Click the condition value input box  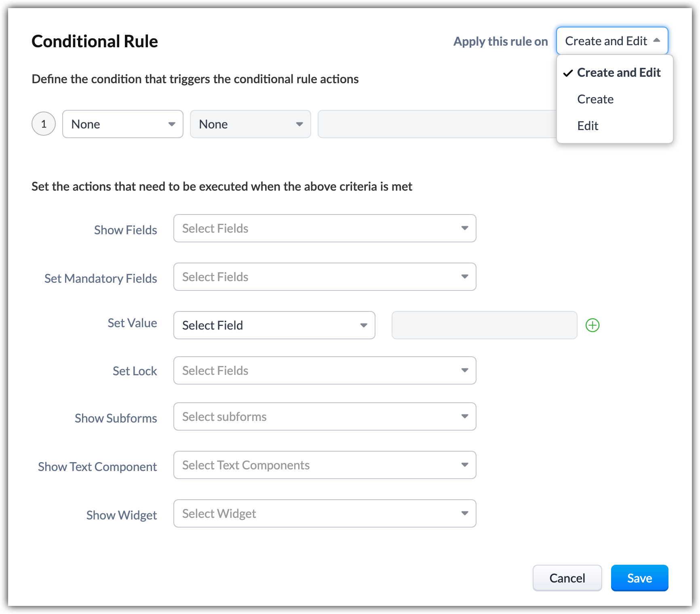click(436, 124)
